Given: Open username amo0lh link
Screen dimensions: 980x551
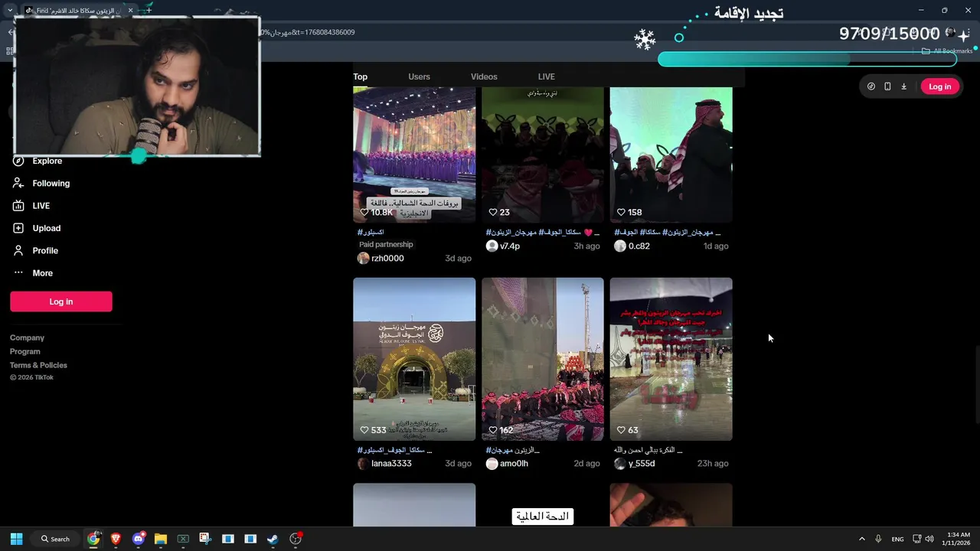Looking at the screenshot, I should click(x=514, y=464).
